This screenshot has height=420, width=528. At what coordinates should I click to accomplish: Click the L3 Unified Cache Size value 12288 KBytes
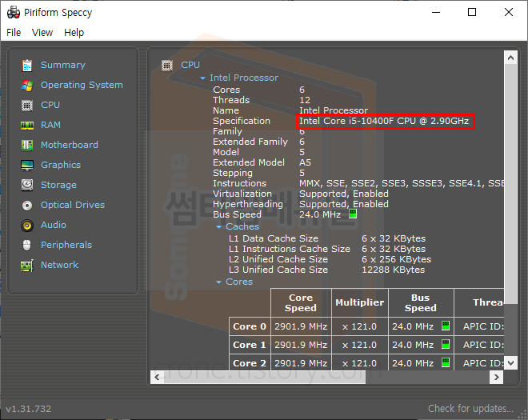pyautogui.click(x=393, y=270)
